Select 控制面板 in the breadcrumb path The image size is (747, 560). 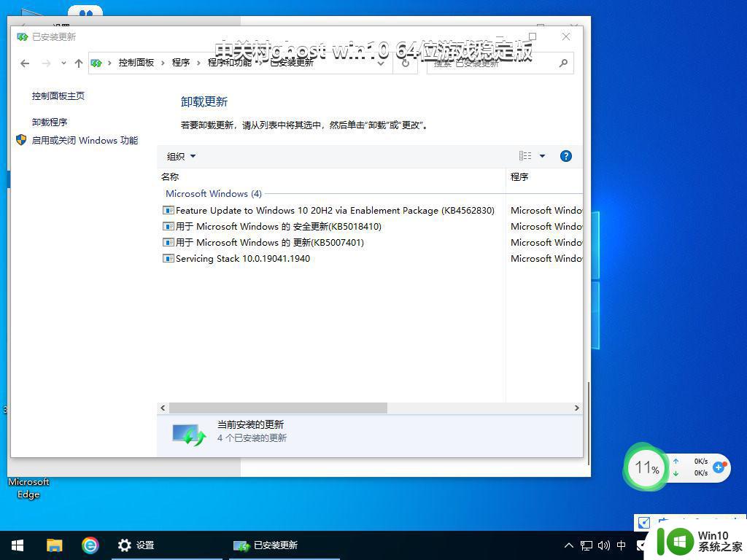[x=136, y=63]
